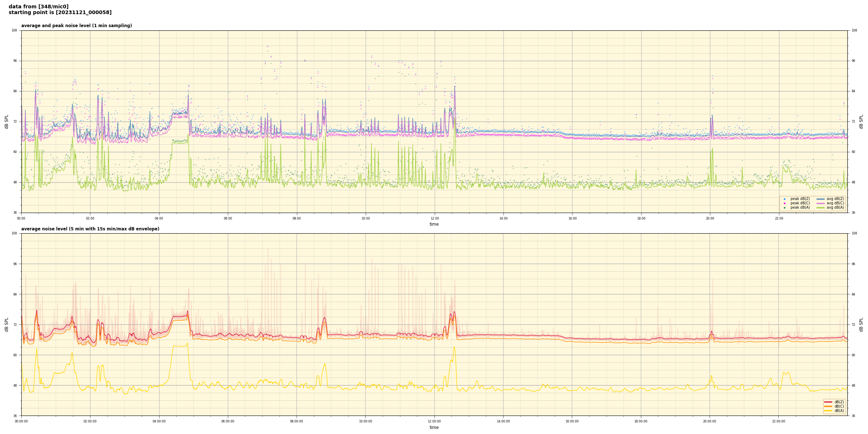Viewport: 868px width, 434px height.
Task: Click the 18:00:00 tick label on bottom chart
Action: [641, 421]
